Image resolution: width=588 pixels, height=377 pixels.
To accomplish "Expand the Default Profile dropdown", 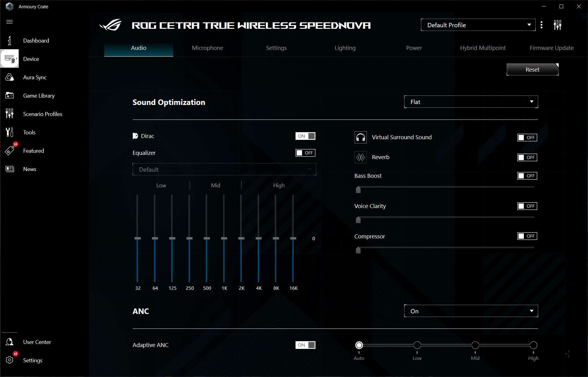I will [x=478, y=25].
